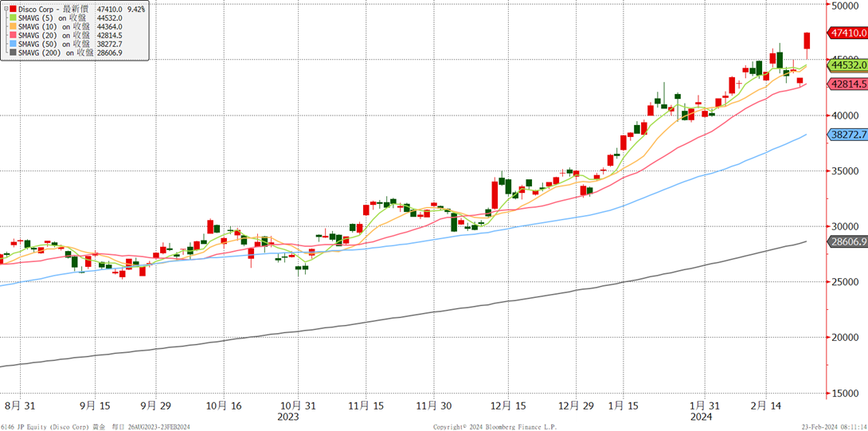868x431 pixels.
Task: Select the 'Disco Corp - 最新價' legend label
Action: (x=54, y=10)
